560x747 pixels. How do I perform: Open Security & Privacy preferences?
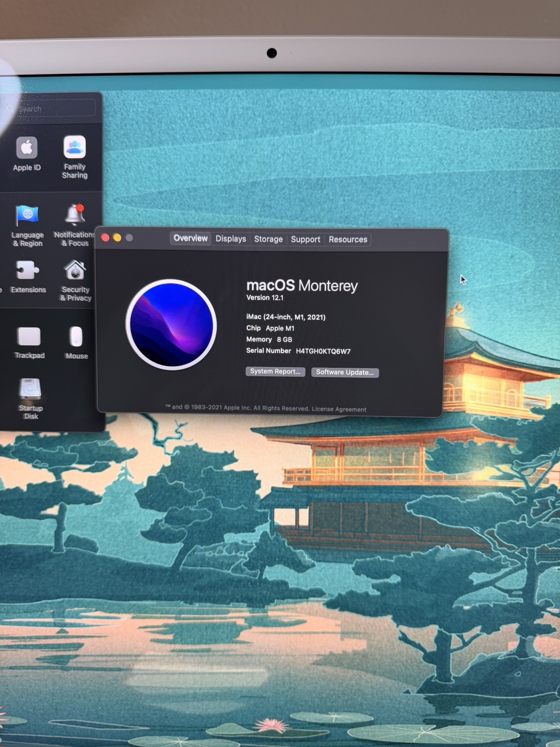[x=76, y=281]
